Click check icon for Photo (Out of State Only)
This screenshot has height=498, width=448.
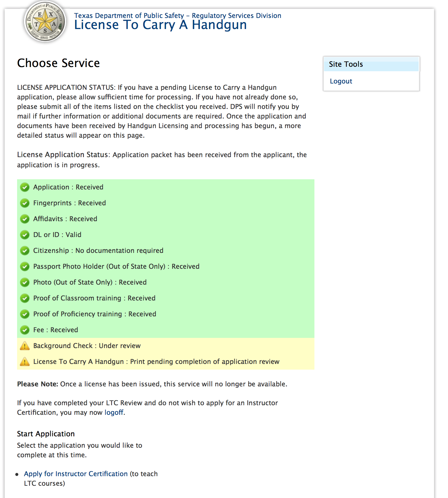click(x=25, y=283)
